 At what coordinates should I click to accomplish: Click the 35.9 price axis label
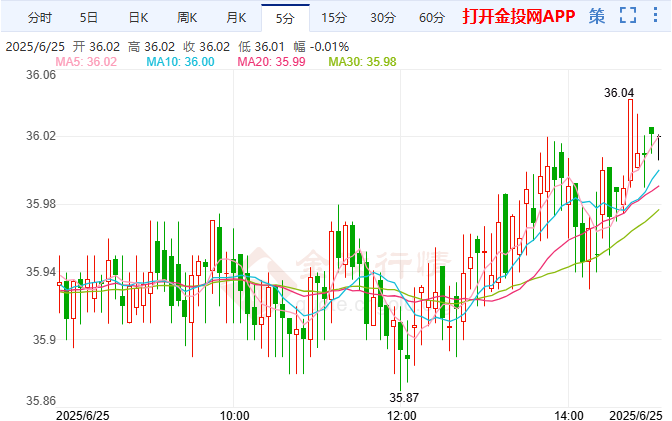(x=44, y=340)
